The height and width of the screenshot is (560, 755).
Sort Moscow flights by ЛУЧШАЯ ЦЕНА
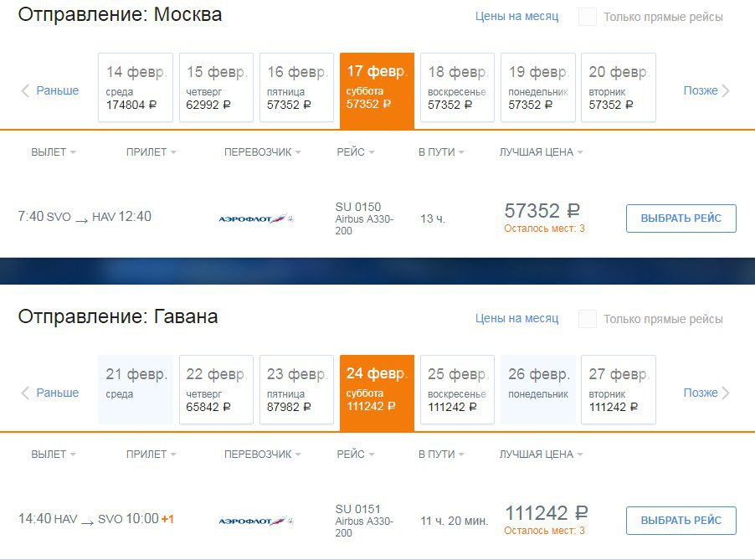tap(542, 152)
